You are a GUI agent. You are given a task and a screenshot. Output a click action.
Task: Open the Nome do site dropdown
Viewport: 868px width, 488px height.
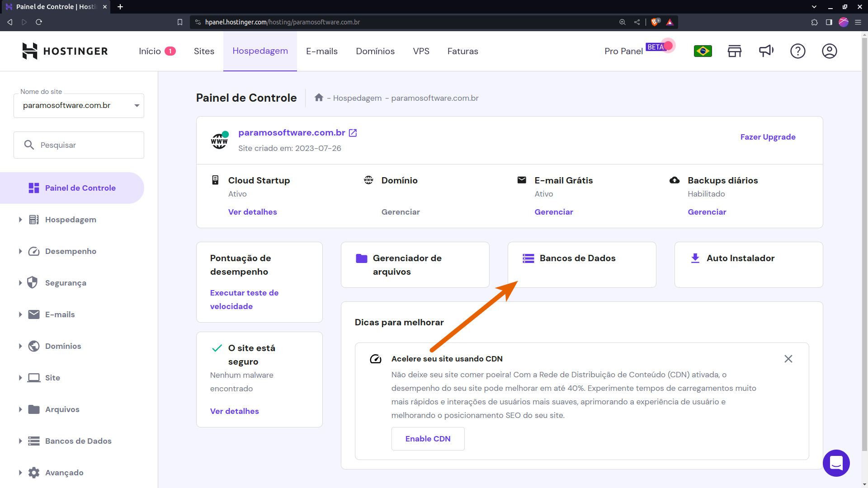tap(79, 105)
